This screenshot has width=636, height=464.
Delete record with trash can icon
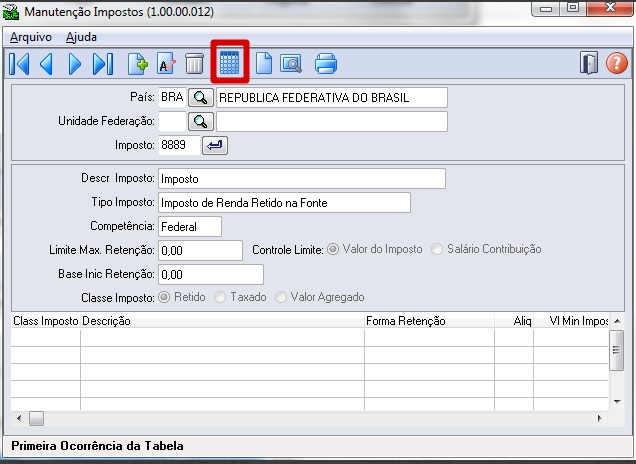194,64
